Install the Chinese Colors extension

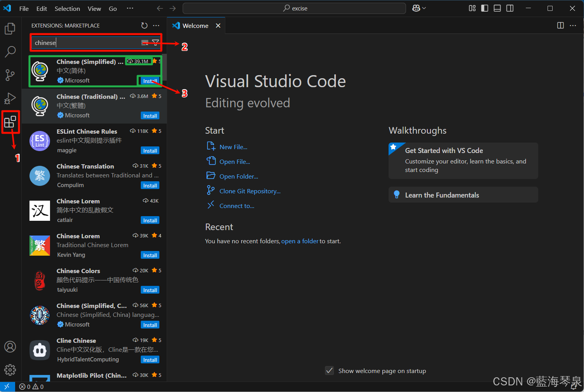click(150, 290)
